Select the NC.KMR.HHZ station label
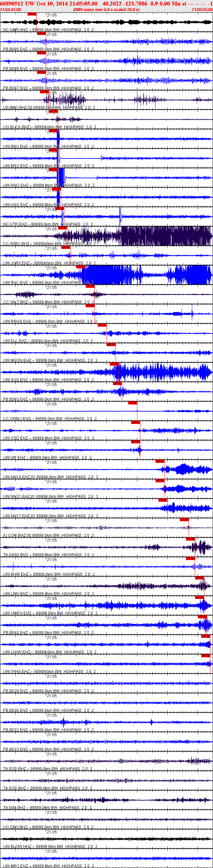 [x=49, y=30]
